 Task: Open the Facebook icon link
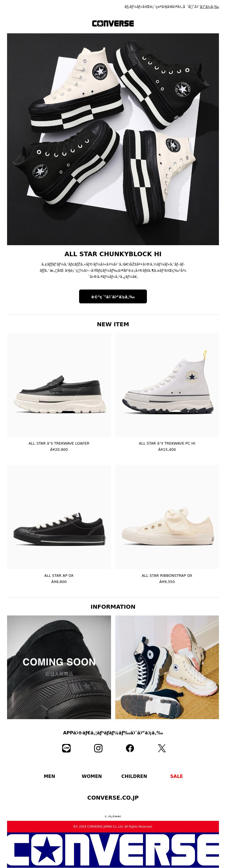click(x=130, y=748)
